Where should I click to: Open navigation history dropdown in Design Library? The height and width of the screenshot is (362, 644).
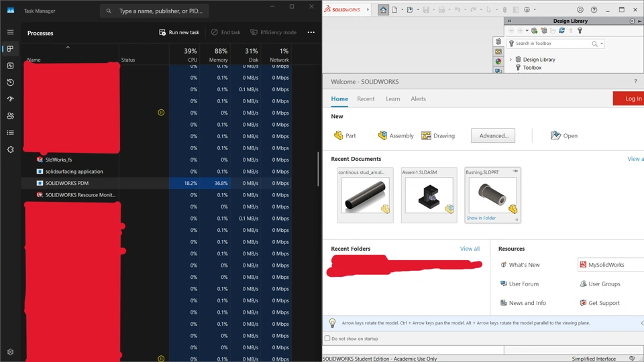[527, 31]
